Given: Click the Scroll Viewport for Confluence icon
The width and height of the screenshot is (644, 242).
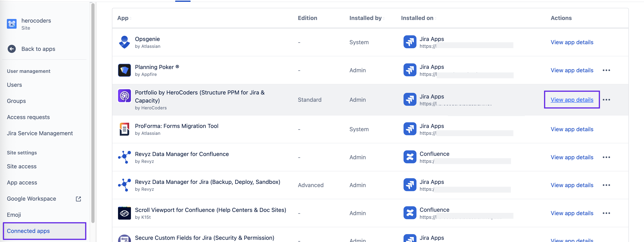Looking at the screenshot, I should (x=124, y=213).
